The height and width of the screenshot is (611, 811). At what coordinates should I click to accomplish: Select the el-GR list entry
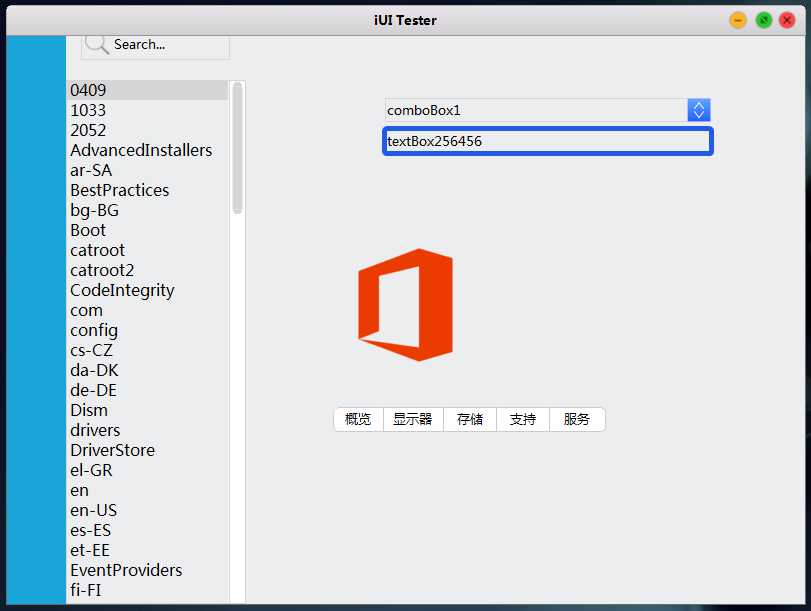(147, 470)
